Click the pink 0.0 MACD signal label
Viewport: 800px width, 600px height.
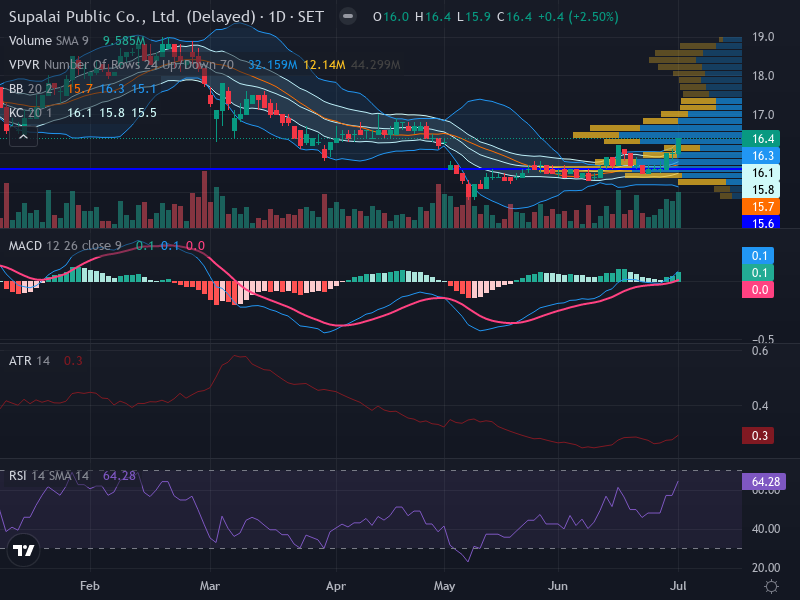point(758,290)
